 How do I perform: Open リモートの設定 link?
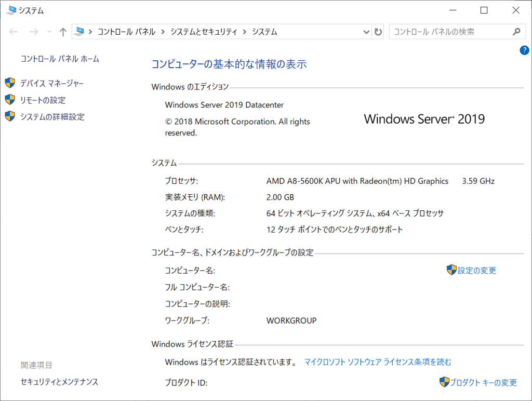(x=43, y=100)
